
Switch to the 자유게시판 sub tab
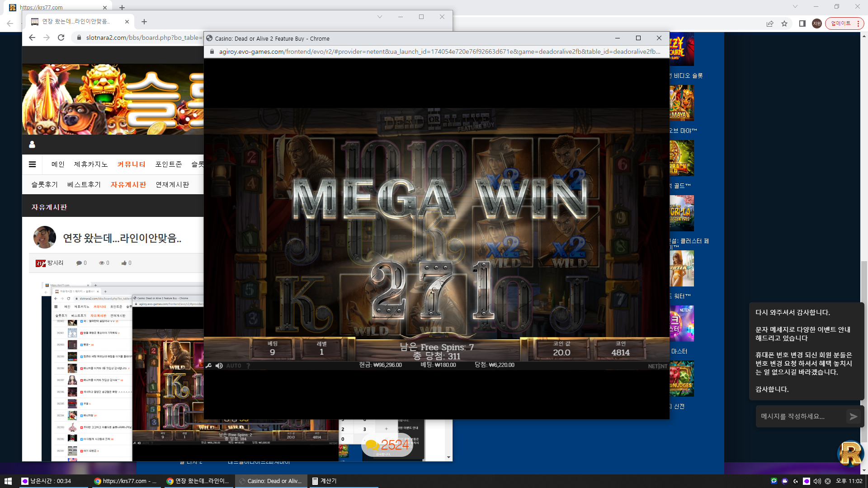point(128,185)
